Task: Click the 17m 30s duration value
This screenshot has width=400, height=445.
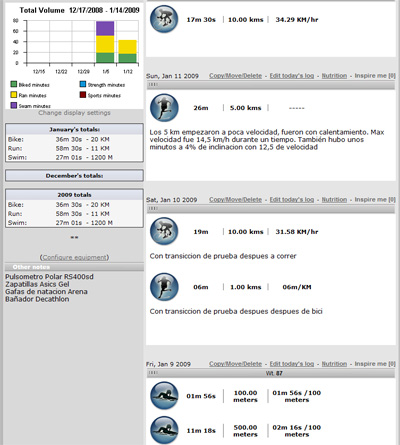Action: 201,20
